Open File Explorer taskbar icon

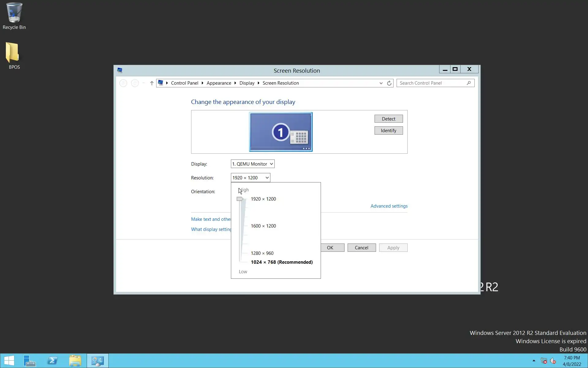75,361
